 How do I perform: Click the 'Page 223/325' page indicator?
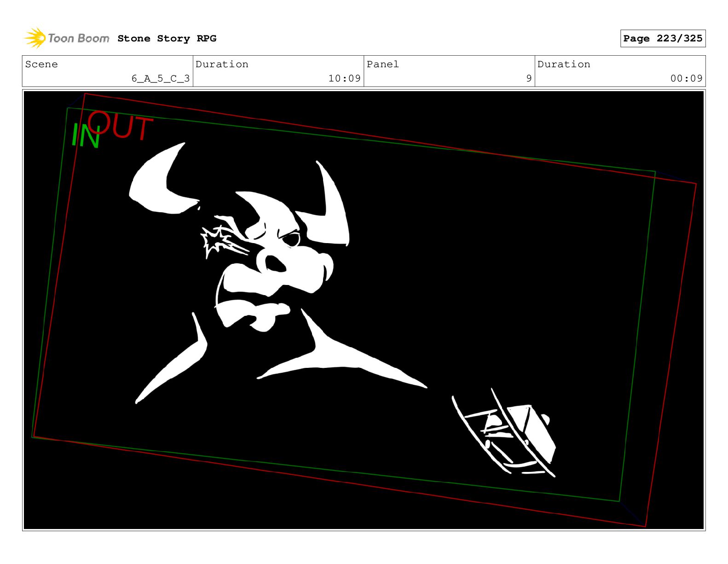pyautogui.click(x=663, y=39)
